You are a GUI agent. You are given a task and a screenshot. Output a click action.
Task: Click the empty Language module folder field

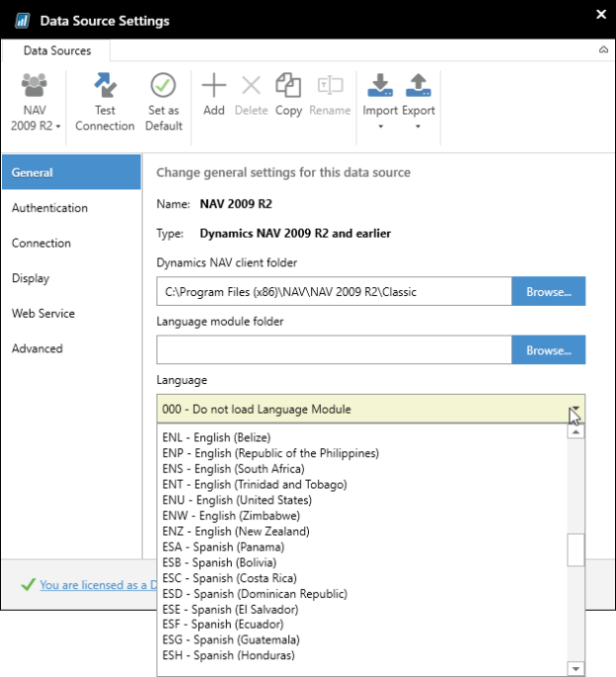pyautogui.click(x=334, y=350)
